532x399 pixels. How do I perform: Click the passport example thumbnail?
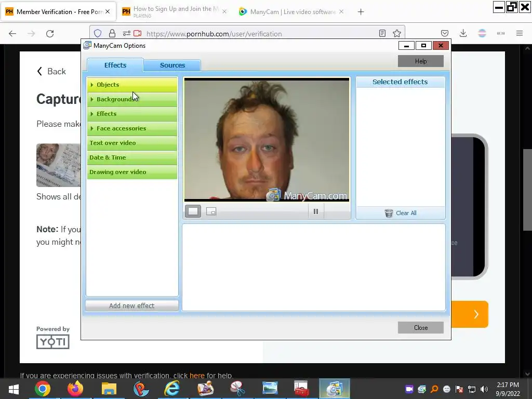[59, 165]
